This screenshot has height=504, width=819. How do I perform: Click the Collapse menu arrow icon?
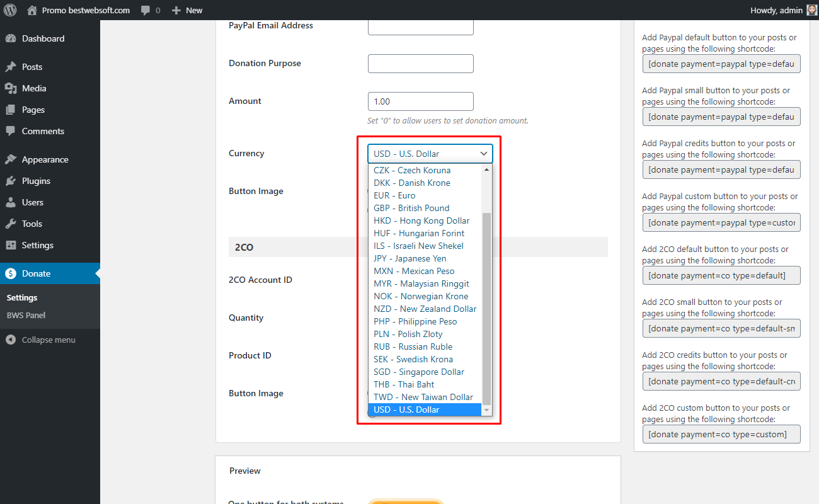pyautogui.click(x=11, y=340)
